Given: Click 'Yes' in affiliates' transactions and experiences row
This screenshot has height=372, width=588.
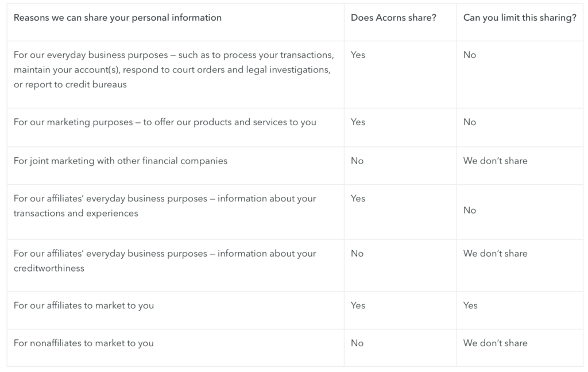Looking at the screenshot, I should 358,199.
